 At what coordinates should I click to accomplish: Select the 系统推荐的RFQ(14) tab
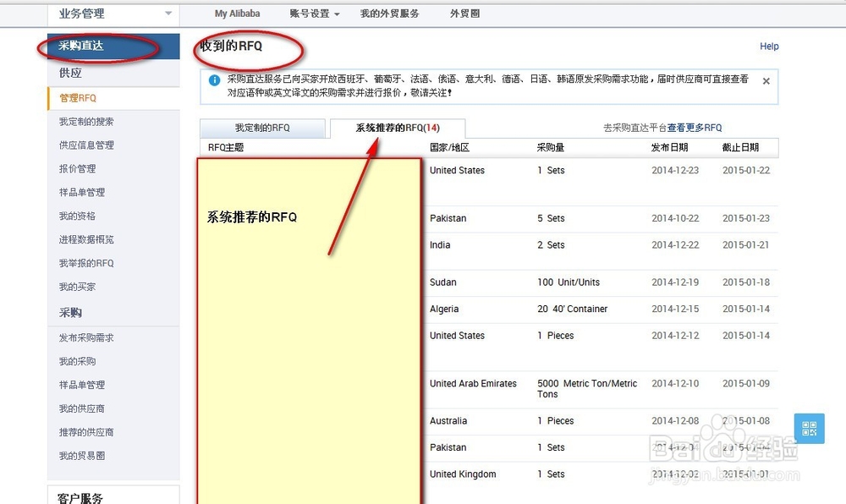[396, 129]
